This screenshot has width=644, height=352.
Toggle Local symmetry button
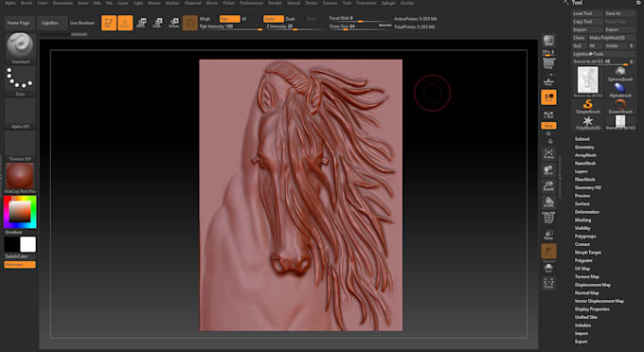click(x=548, y=97)
